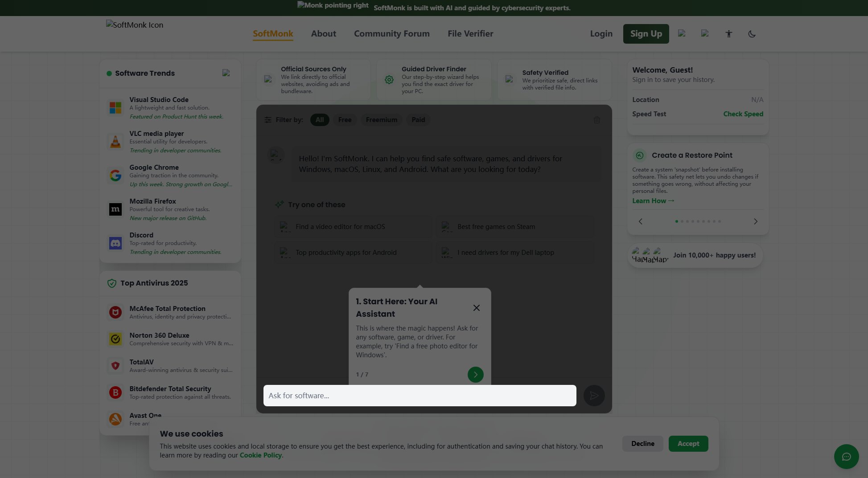The image size is (868, 478).
Task: Click the Google Chrome trend icon
Action: tap(115, 176)
